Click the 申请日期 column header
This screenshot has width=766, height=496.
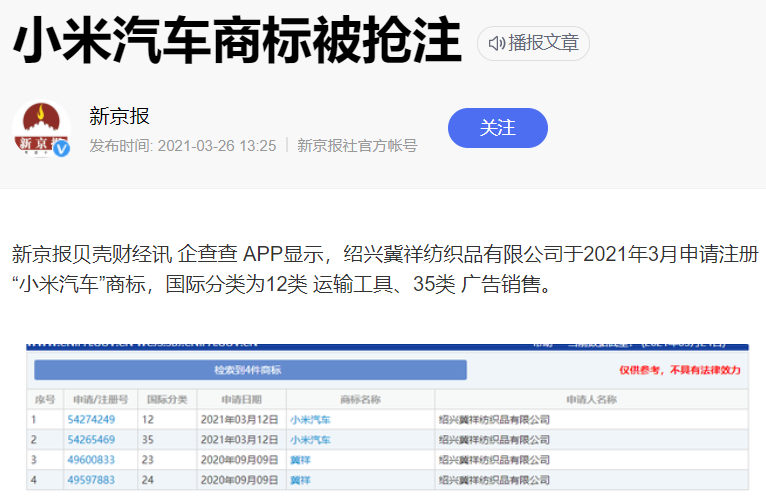point(240,399)
